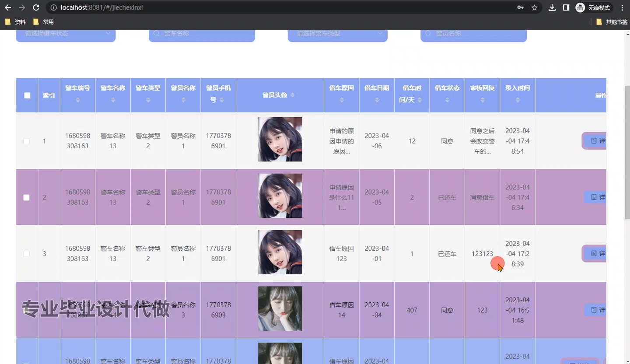This screenshot has width=630, height=364.
Task: Reload the page
Action: (x=36, y=7)
